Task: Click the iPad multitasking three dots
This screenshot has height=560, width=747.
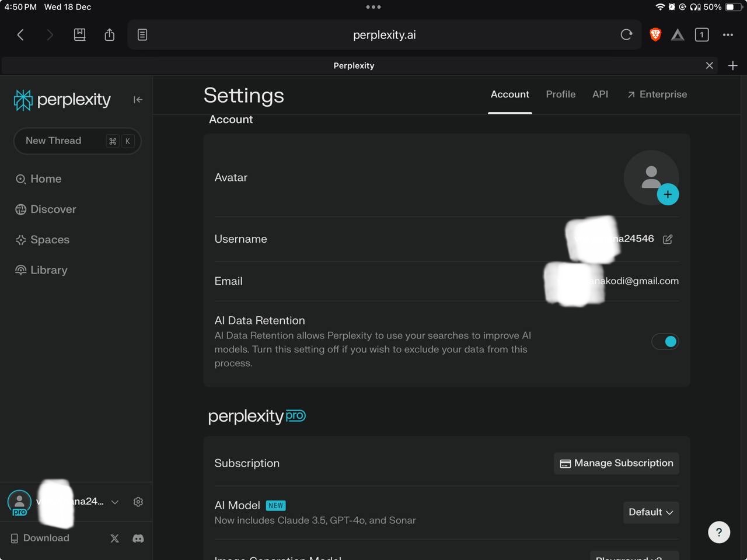Action: coord(373,7)
